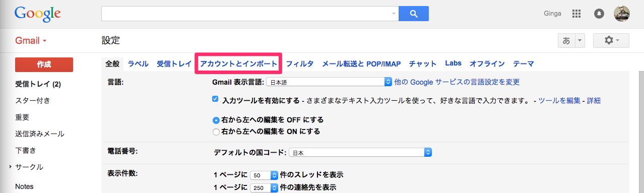Open threads per page dropdown showing 50
This screenshot has height=193, width=644.
(264, 175)
